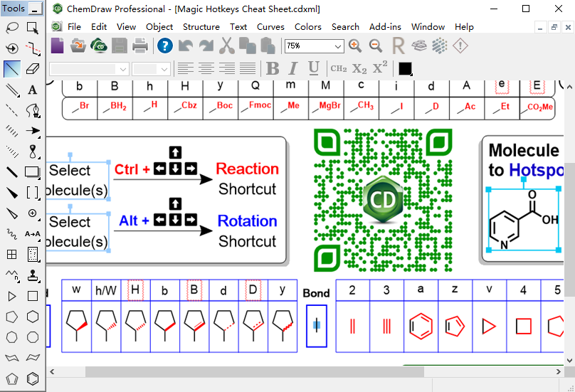Select the Cyclopropane Ring tool
The image size is (575, 392).
12,296
